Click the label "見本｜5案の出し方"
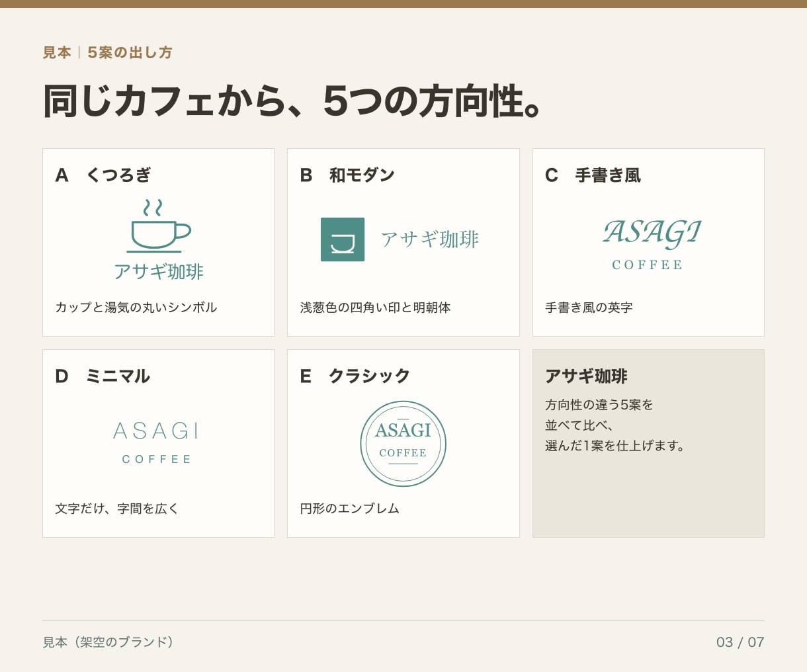807x672 pixels. pos(107,52)
